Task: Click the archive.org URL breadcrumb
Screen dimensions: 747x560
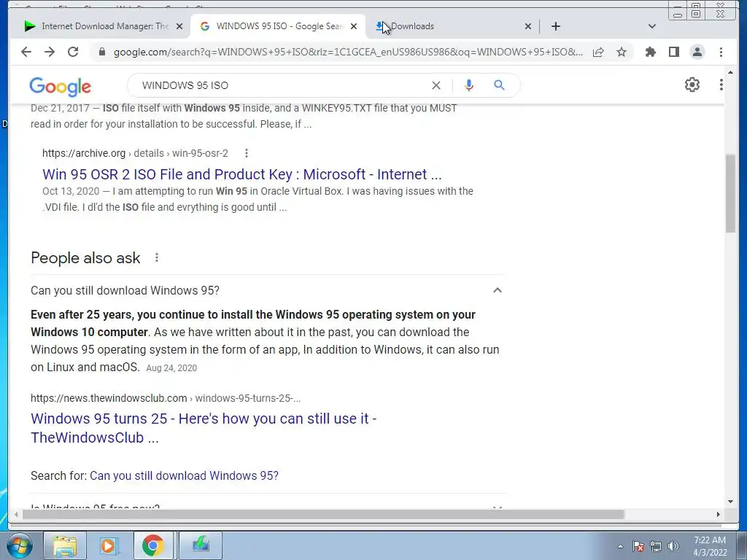Action: click(x=135, y=153)
